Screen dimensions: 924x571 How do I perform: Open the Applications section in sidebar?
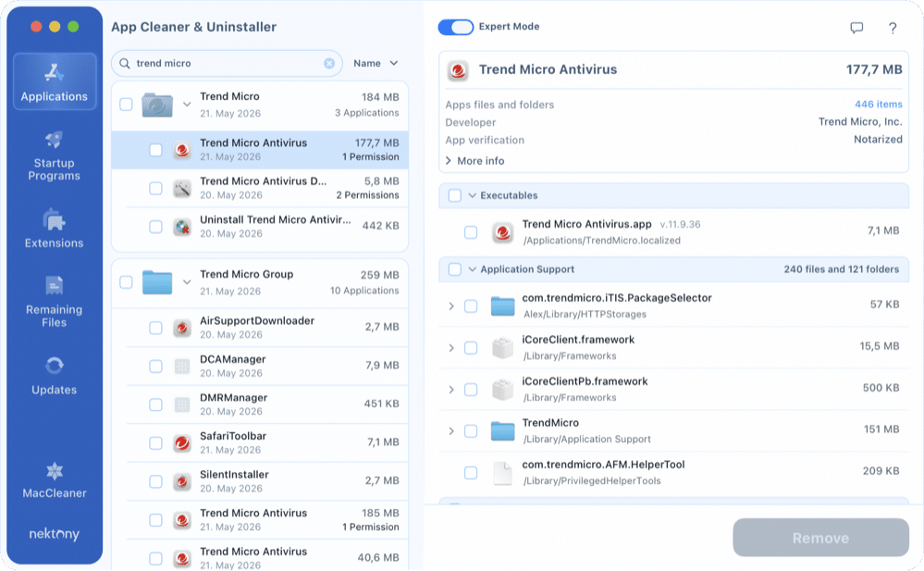[55, 81]
